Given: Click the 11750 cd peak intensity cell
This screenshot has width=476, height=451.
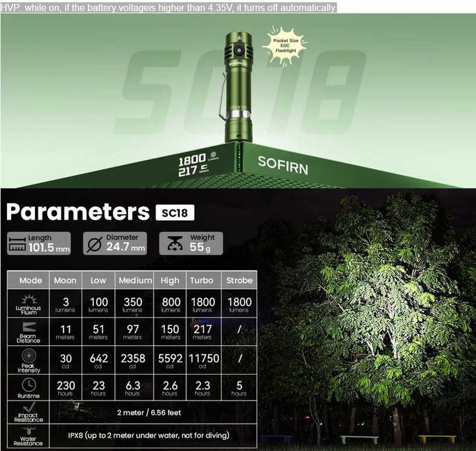Looking at the screenshot, I should (203, 361).
